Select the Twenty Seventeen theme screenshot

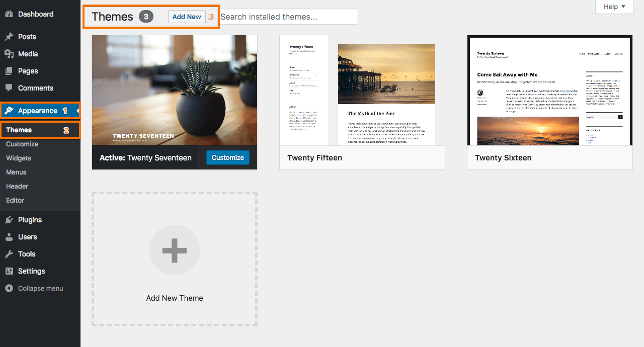click(175, 91)
